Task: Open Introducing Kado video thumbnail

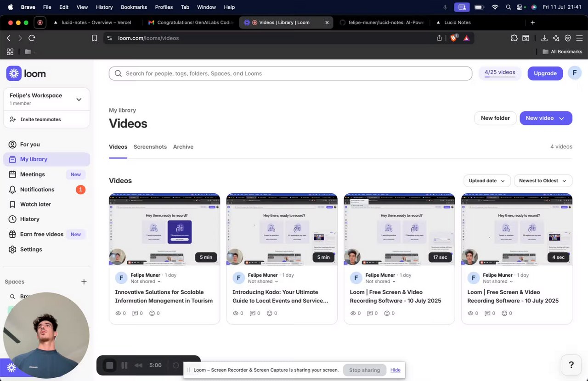Action: (x=282, y=229)
